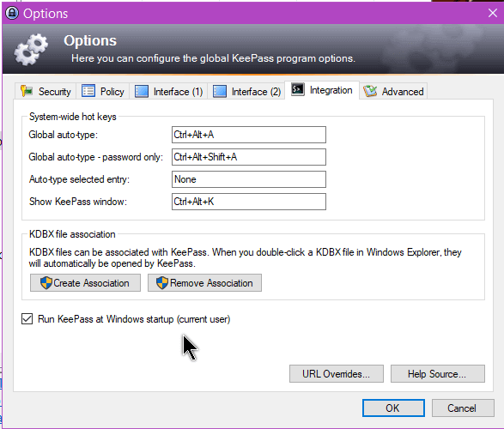Click the gears icon in Options banner
Viewport: 504px width, 429px height.
tap(31, 50)
